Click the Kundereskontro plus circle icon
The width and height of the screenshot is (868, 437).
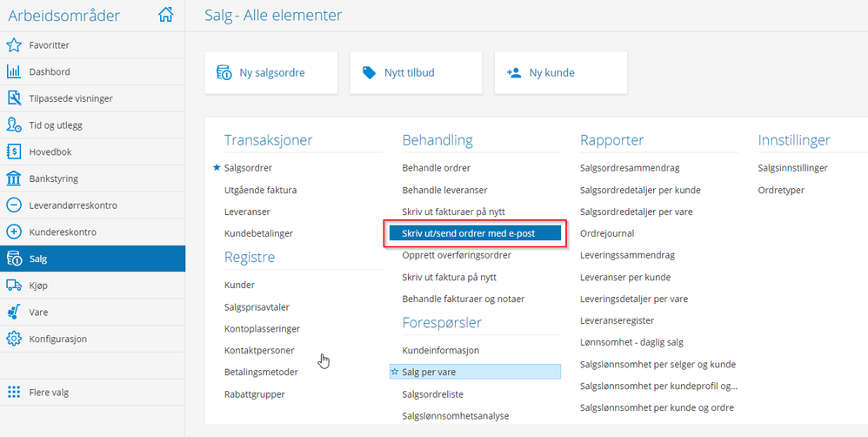click(x=14, y=232)
